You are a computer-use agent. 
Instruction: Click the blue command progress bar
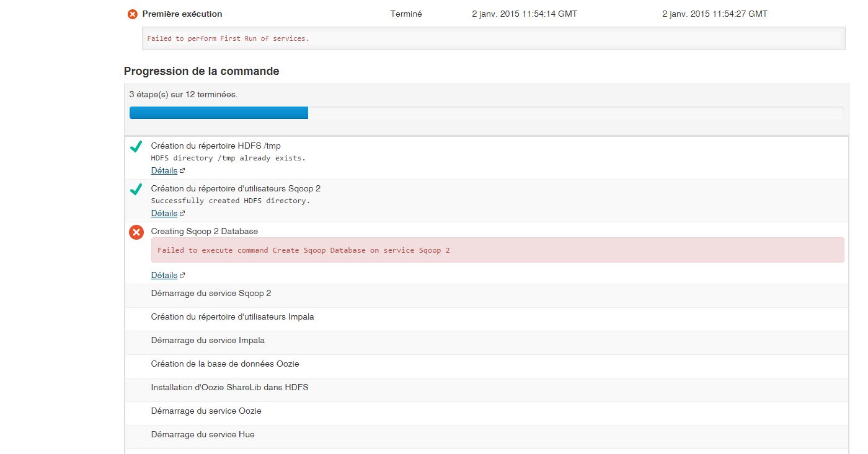point(218,112)
